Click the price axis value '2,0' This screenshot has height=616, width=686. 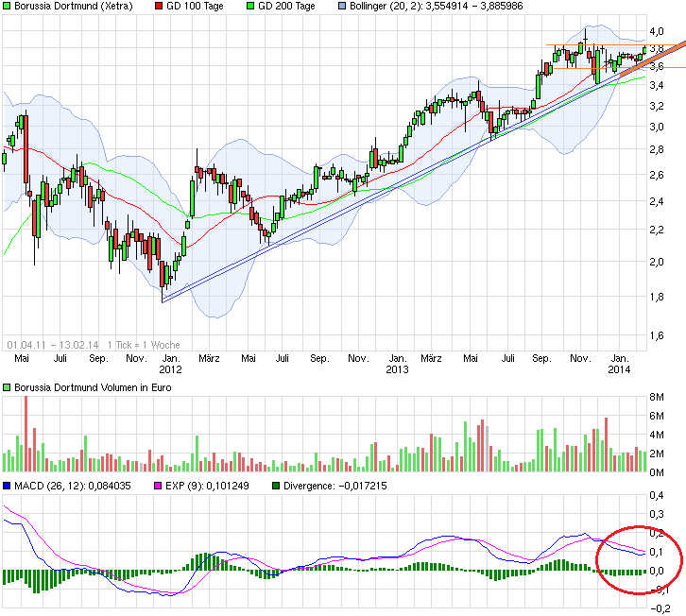coord(657,262)
